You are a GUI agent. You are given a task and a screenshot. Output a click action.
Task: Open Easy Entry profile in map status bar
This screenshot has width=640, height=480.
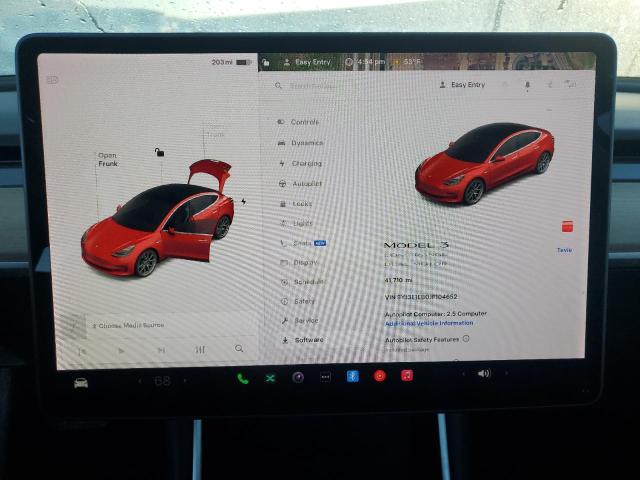coord(307,62)
